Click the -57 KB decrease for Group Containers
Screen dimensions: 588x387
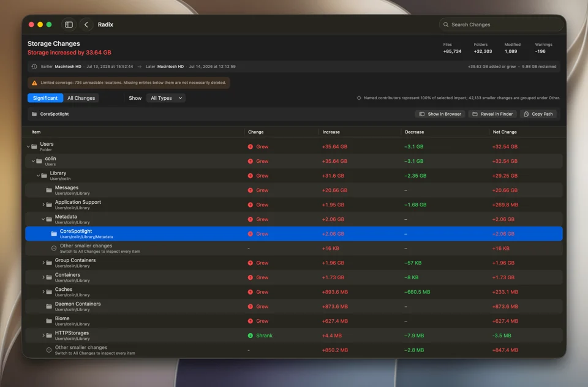point(412,263)
